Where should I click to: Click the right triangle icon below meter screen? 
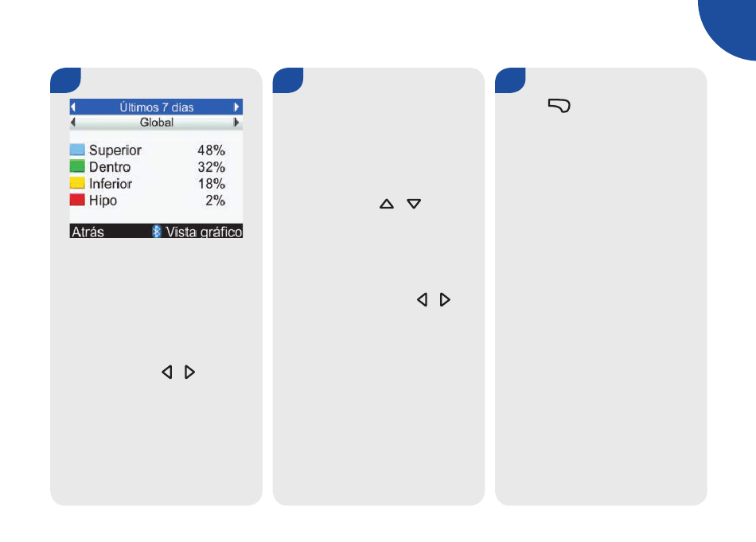[x=190, y=372]
